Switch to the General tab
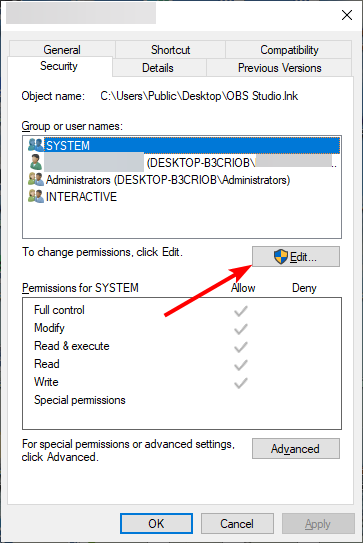This screenshot has width=363, height=543. click(x=62, y=50)
